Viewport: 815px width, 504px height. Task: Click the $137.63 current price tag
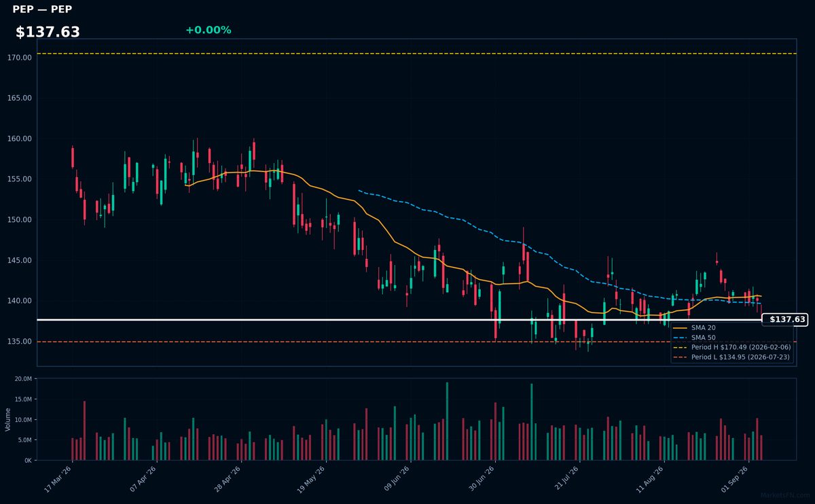pos(786,319)
